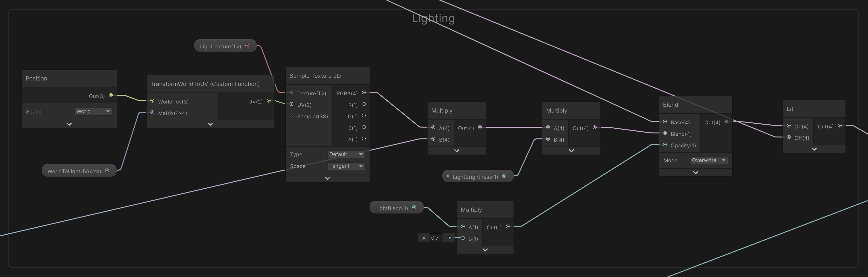Image resolution: width=868 pixels, height=277 pixels.
Task: Open the Sample Texture Type dropdown
Action: [346, 154]
